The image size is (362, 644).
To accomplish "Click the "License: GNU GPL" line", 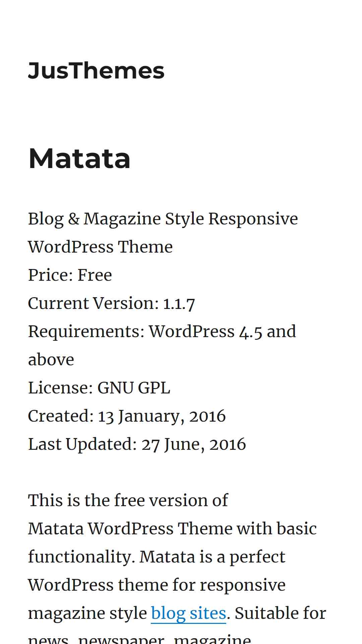I will click(x=99, y=388).
